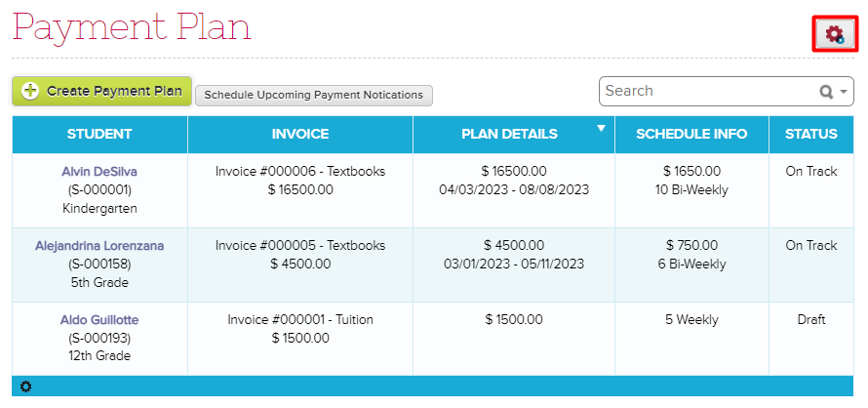Select Invoice #000001 - Tuition cell

coord(300,339)
